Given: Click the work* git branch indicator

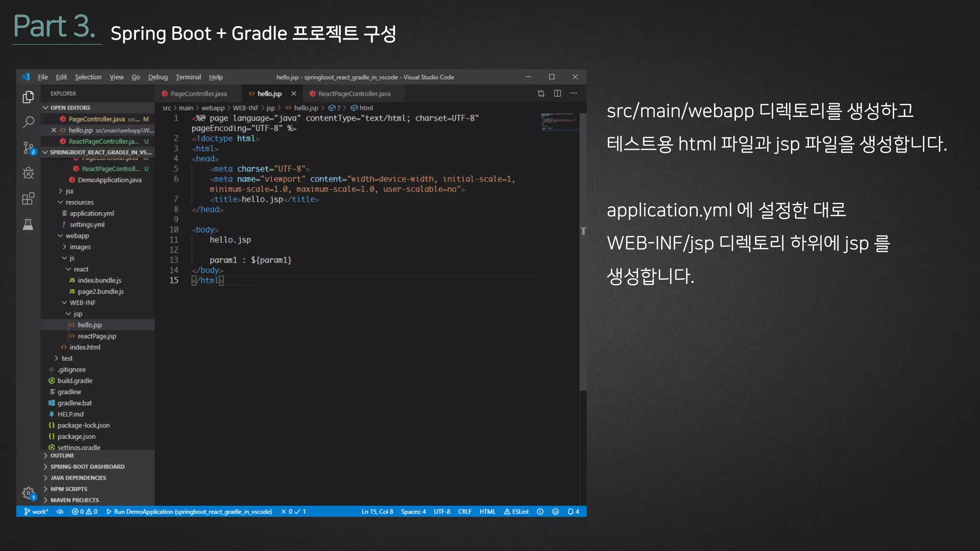Looking at the screenshot, I should click(x=36, y=512).
